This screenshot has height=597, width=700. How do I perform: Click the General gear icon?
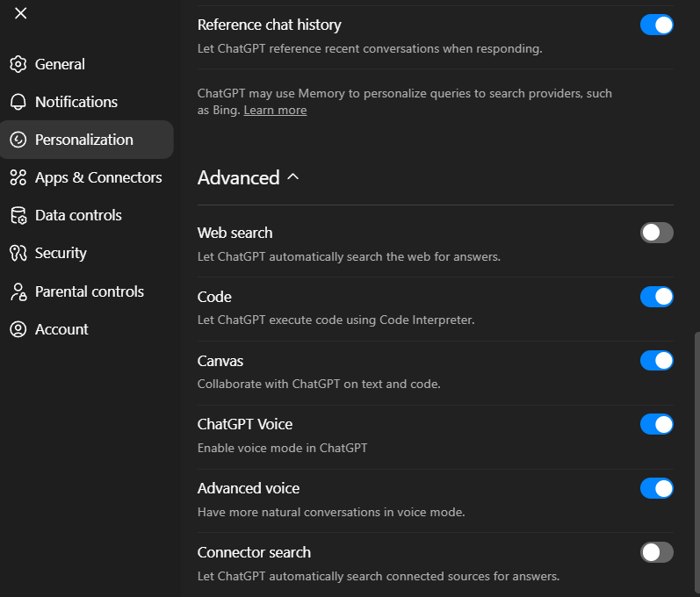18,64
